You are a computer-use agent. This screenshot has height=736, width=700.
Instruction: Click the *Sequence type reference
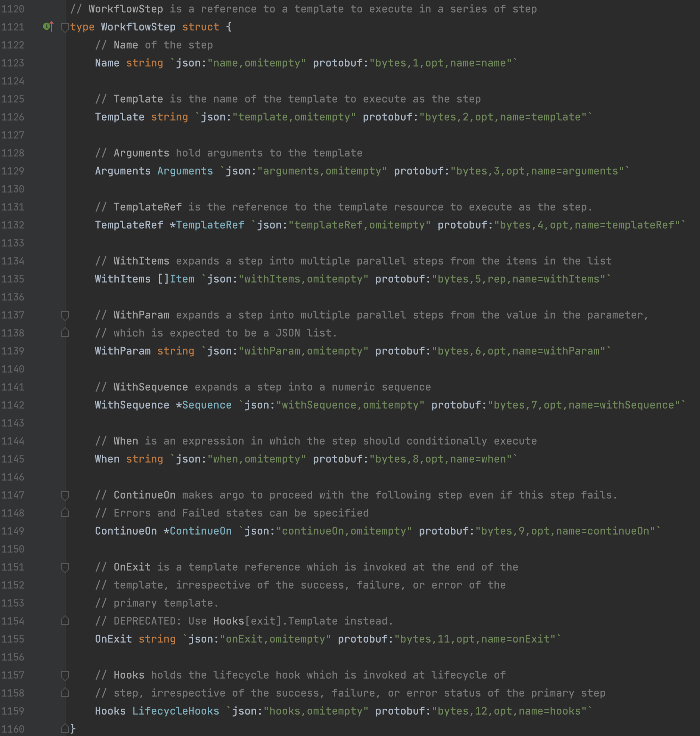pyautogui.click(x=206, y=405)
